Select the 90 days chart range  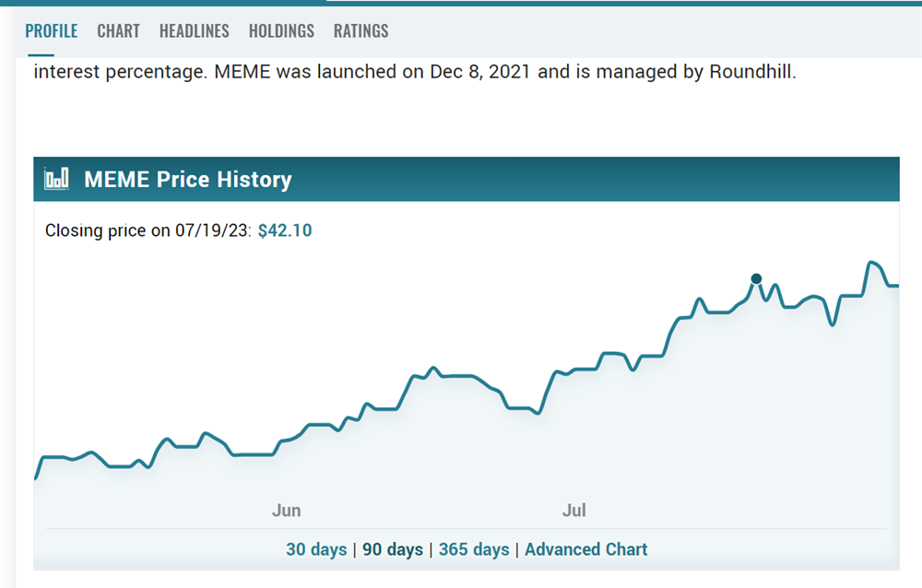[394, 549]
